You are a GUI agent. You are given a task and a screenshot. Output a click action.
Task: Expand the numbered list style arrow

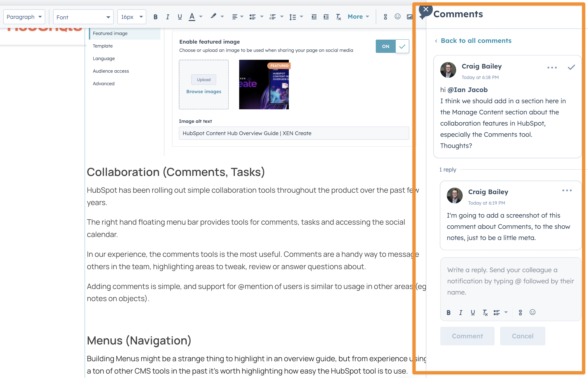click(x=282, y=17)
